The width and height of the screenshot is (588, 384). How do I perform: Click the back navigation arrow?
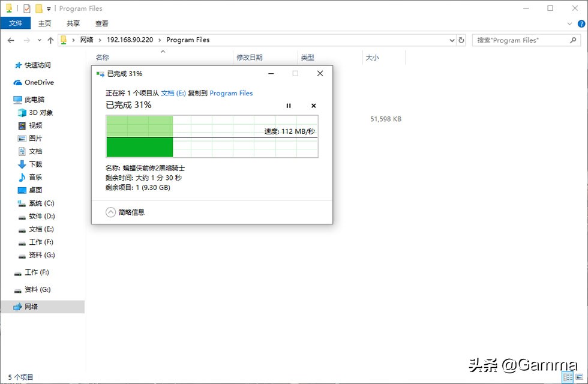[x=10, y=40]
